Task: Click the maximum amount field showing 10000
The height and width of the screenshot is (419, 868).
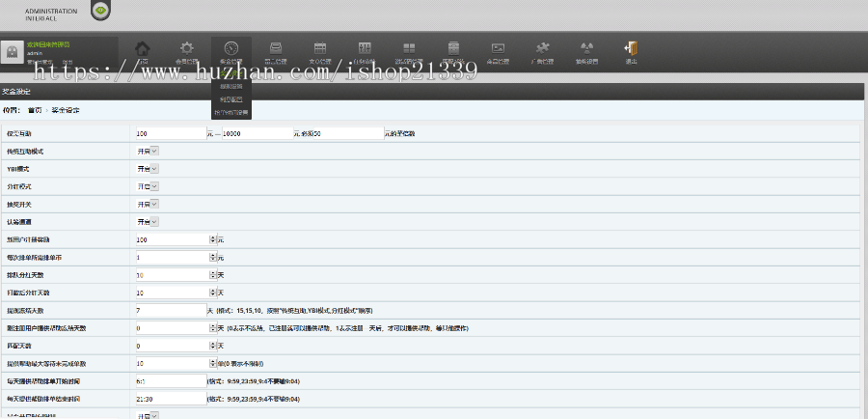Action: pos(258,133)
